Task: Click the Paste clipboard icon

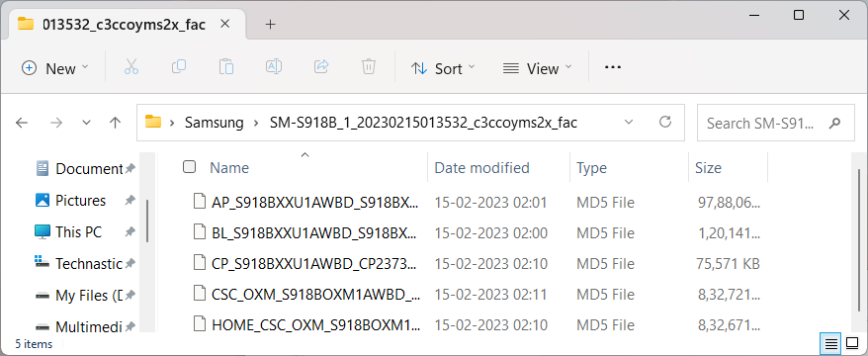Action: pos(225,67)
